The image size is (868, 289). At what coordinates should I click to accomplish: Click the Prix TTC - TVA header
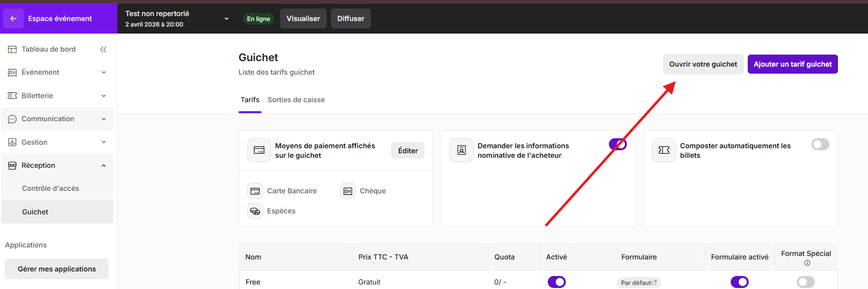click(x=383, y=257)
